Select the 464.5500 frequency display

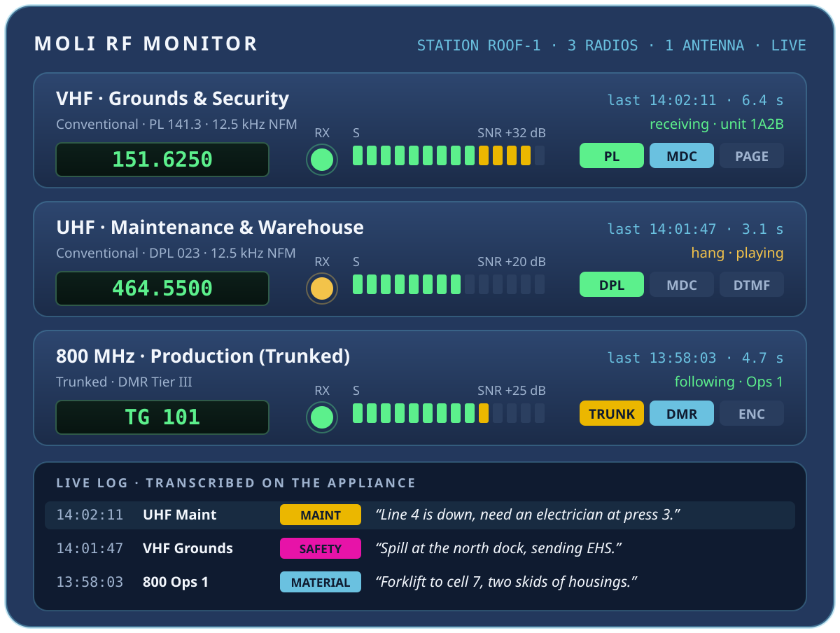pos(162,288)
